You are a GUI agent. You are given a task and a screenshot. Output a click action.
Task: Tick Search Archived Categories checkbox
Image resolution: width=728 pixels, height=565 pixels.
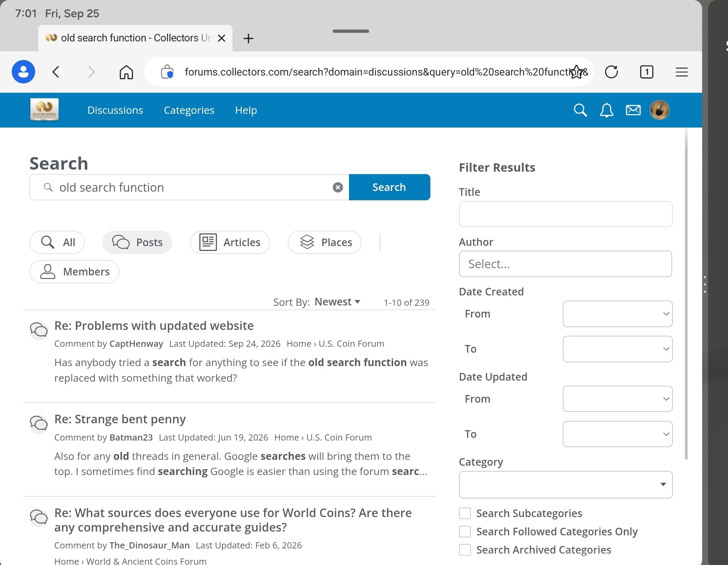[465, 550]
